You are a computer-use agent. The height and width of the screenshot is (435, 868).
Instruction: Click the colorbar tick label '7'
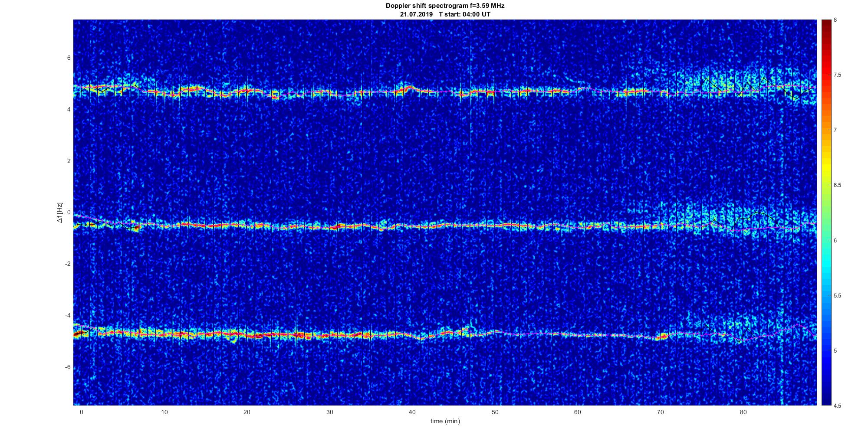835,130
